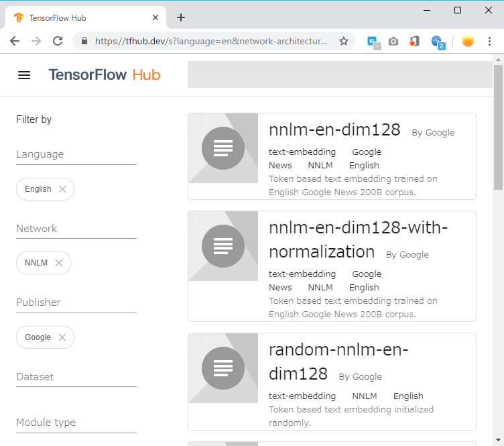Click 'Token based text embedding initialized randomly' description
This screenshot has width=504, height=446.
[x=351, y=416]
